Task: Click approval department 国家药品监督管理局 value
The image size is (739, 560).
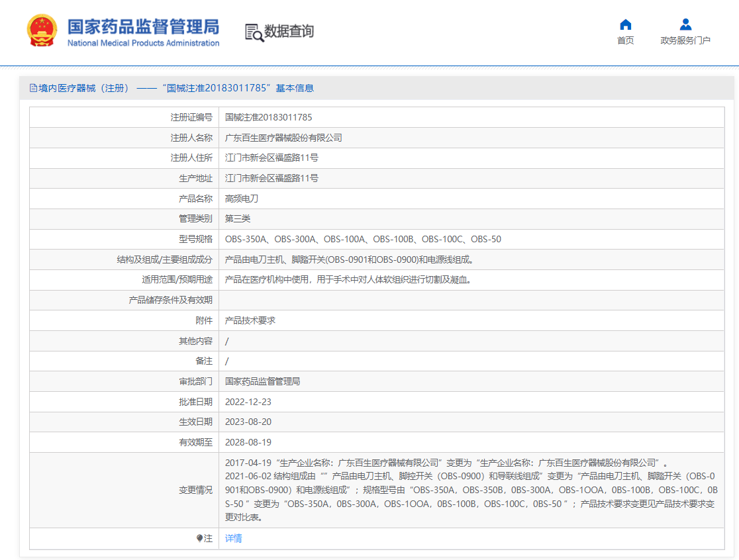Action: coord(262,381)
